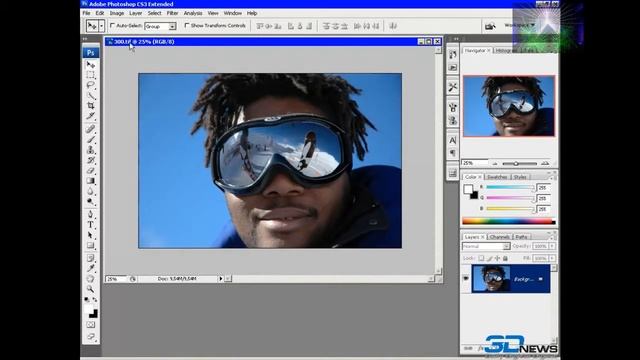The height and width of the screenshot is (360, 640).
Task: Toggle Lock image pixels
Action: pos(489,258)
